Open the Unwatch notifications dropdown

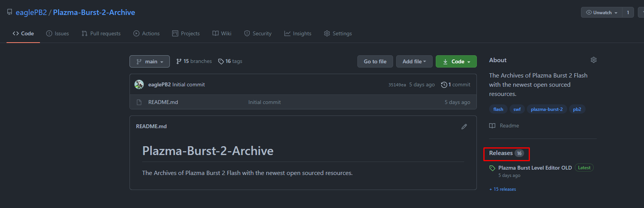(x=602, y=12)
